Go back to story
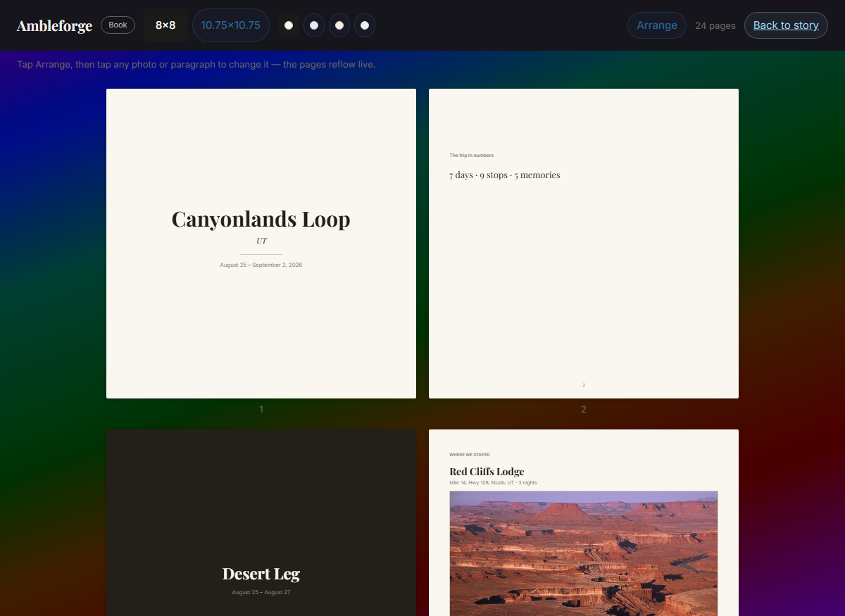Screen dimensions: 845x616 pos(786,25)
